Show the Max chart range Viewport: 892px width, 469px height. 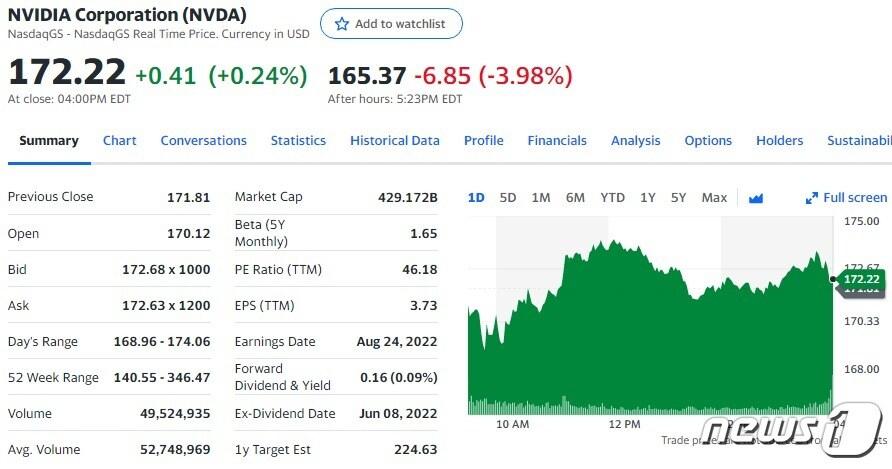click(714, 198)
